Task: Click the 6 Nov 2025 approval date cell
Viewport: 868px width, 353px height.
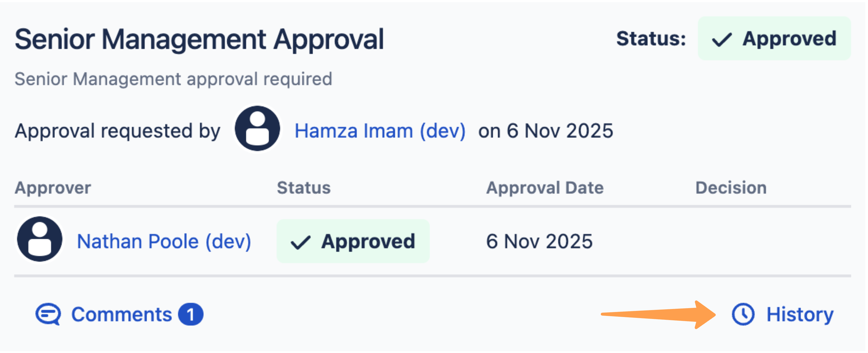Action: pyautogui.click(x=539, y=241)
